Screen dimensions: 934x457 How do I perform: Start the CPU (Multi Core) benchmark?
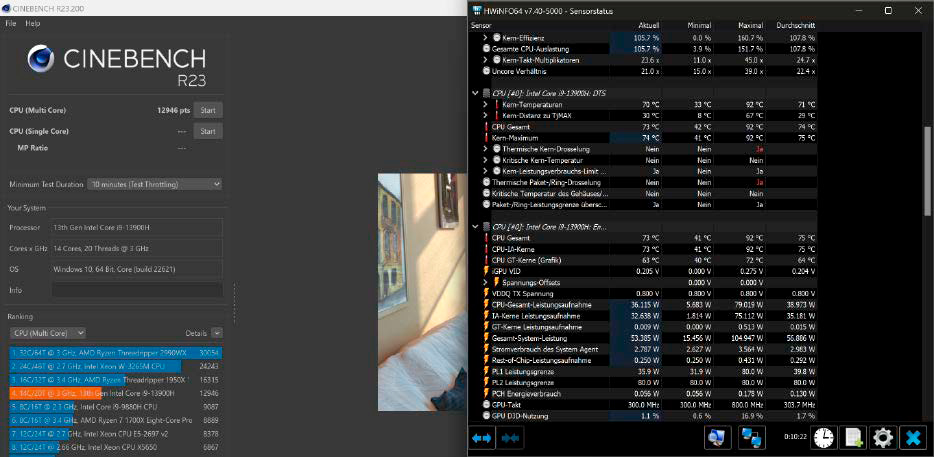(208, 110)
